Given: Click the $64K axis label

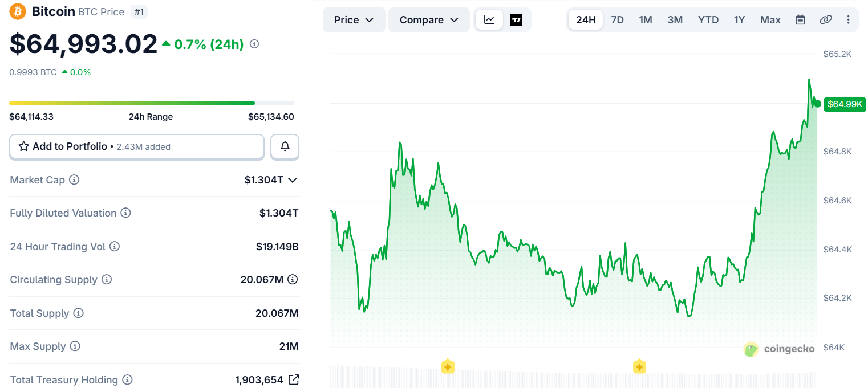Looking at the screenshot, I should point(833,348).
